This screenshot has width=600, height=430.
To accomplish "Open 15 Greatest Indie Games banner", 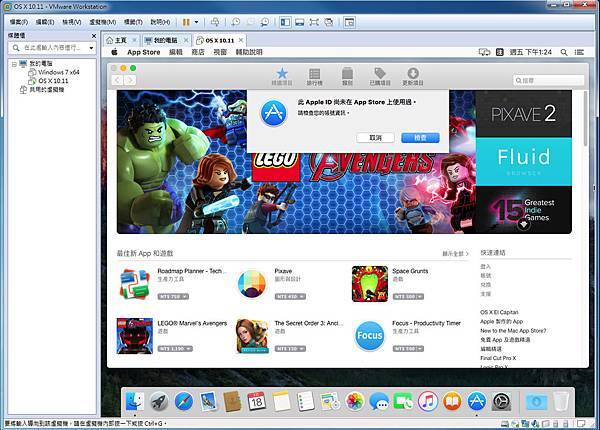I will pyautogui.click(x=523, y=210).
